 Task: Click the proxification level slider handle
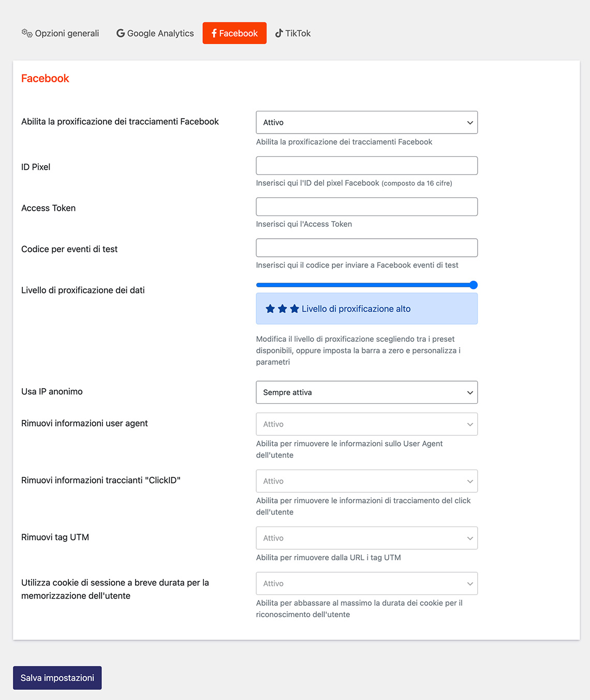coord(473,285)
